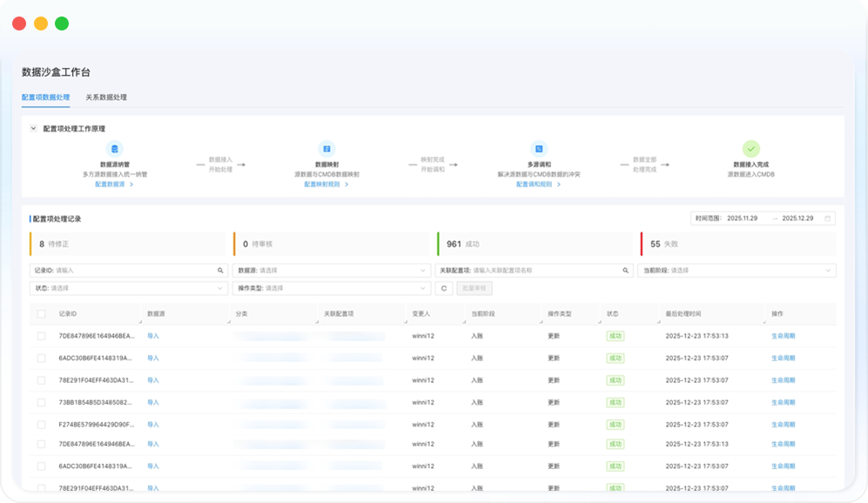Click the search icon in 记录ID field

coord(220,271)
